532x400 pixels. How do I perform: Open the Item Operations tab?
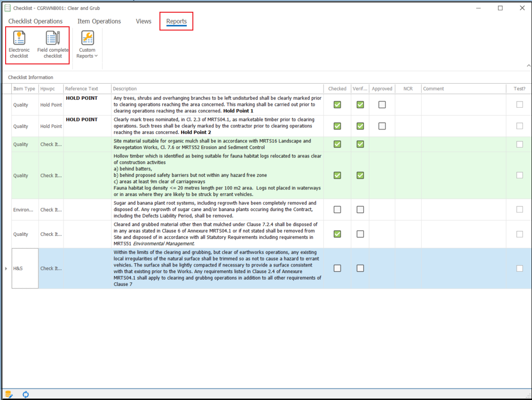click(x=99, y=21)
